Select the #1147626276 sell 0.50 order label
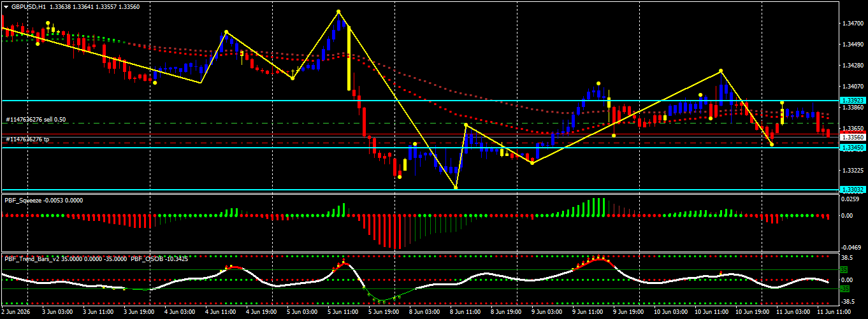Screen dimensions: 868x319 pyautogui.click(x=36, y=120)
